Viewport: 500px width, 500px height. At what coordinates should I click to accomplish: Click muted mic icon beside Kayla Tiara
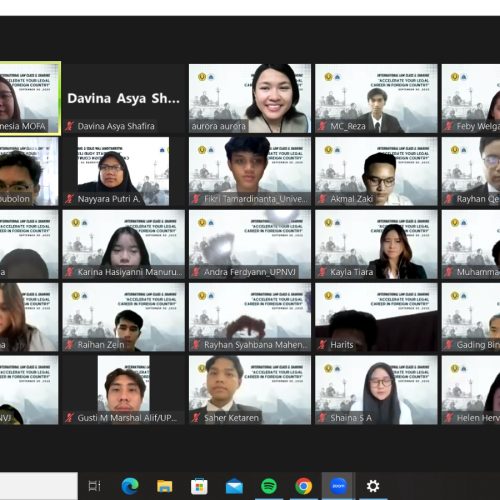pos(322,272)
